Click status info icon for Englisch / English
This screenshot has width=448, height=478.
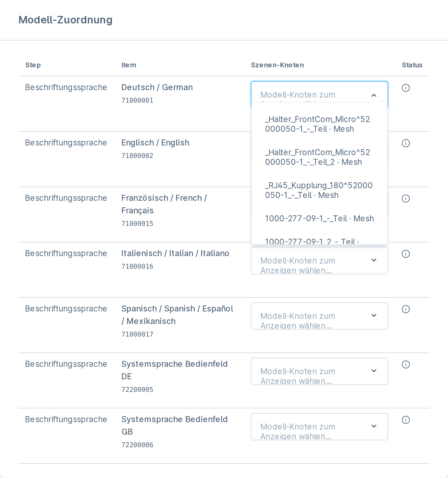tap(406, 143)
